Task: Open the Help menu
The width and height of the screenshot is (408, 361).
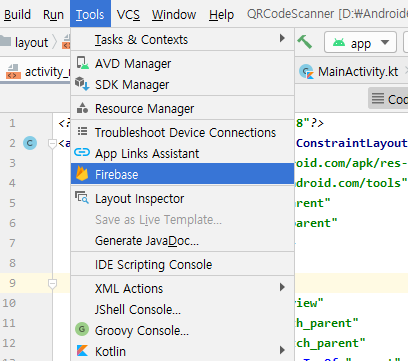Action: pos(221,15)
